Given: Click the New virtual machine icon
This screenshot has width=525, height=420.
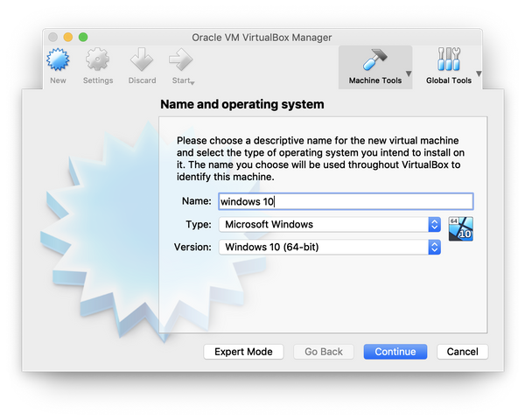Looking at the screenshot, I should point(58,62).
